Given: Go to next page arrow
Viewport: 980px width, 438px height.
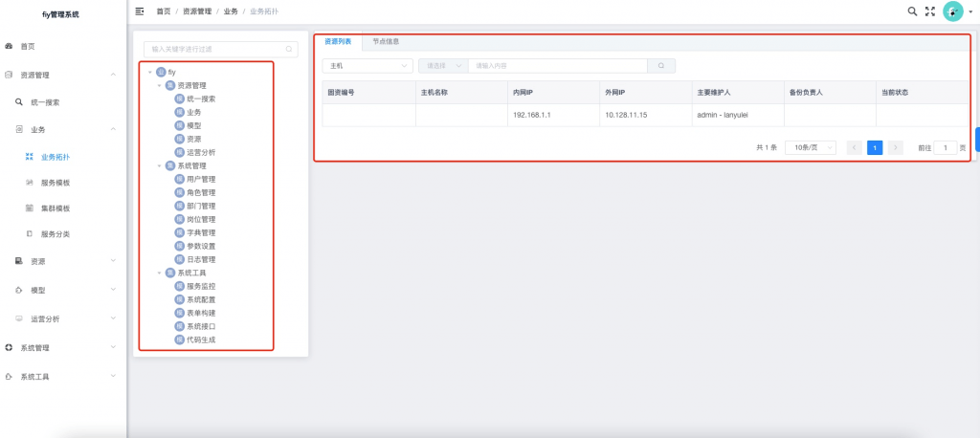Looking at the screenshot, I should coord(896,147).
